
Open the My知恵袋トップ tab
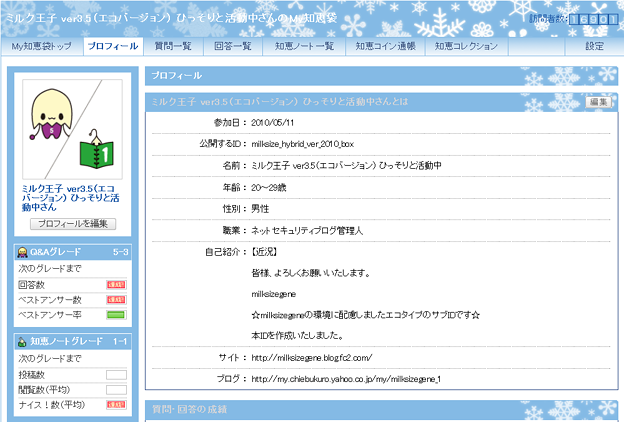point(42,46)
